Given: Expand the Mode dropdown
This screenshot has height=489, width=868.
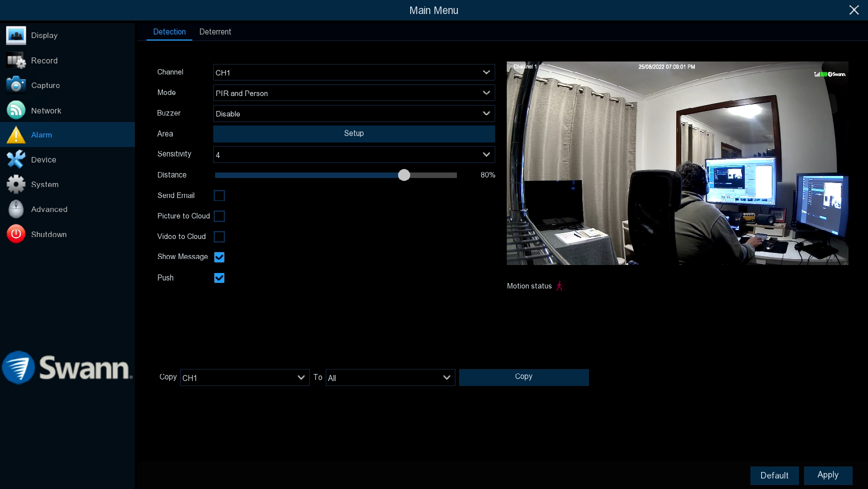Looking at the screenshot, I should pos(354,93).
